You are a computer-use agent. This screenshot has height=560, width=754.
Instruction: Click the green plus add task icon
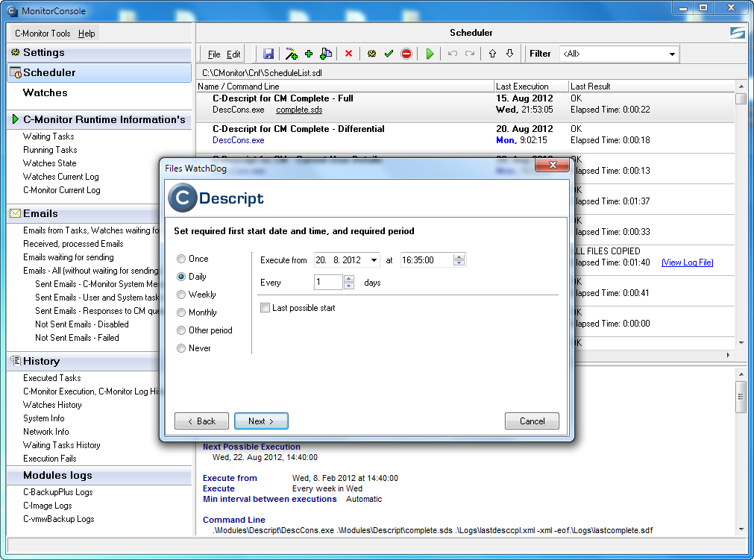(309, 54)
